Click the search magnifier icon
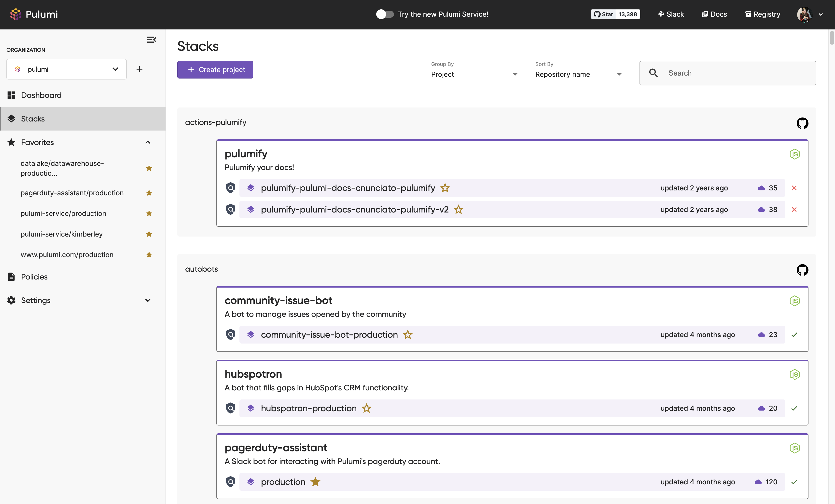This screenshot has height=504, width=835. tap(653, 73)
